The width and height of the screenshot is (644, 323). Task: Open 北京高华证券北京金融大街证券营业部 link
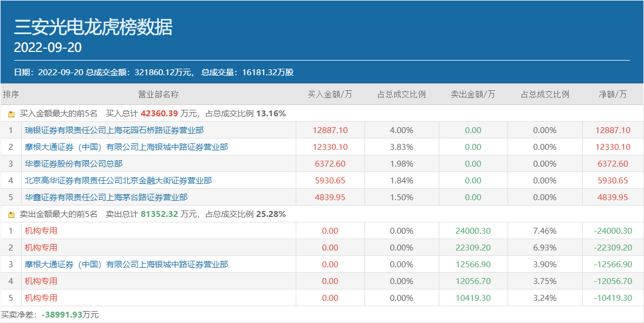(118, 181)
